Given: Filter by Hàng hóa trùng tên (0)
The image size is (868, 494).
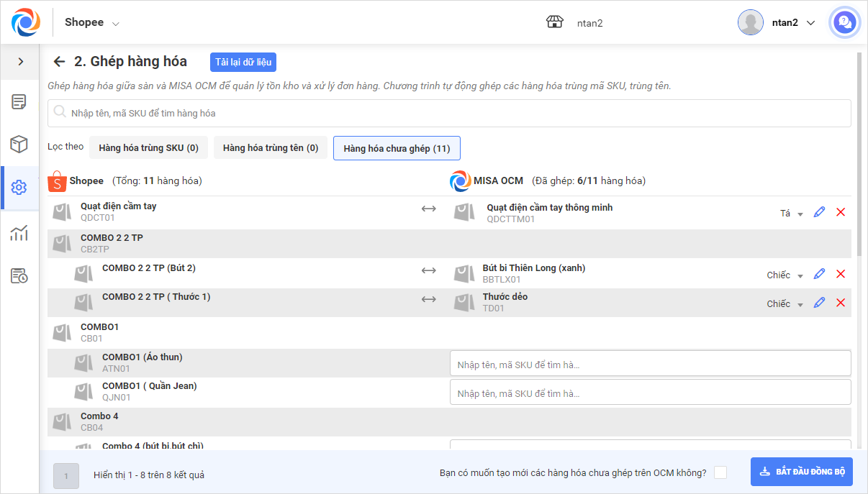Looking at the screenshot, I should pyautogui.click(x=271, y=148).
